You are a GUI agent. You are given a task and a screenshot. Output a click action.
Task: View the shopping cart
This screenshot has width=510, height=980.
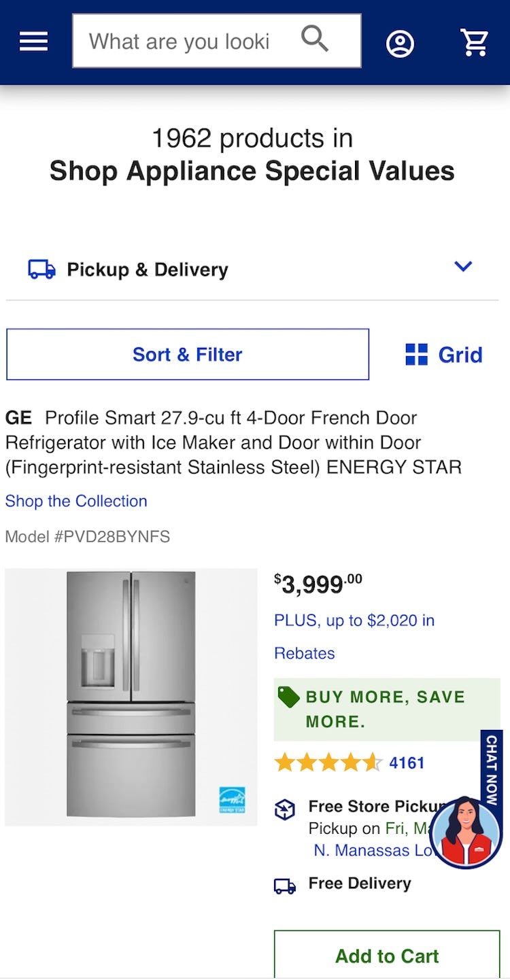(474, 42)
